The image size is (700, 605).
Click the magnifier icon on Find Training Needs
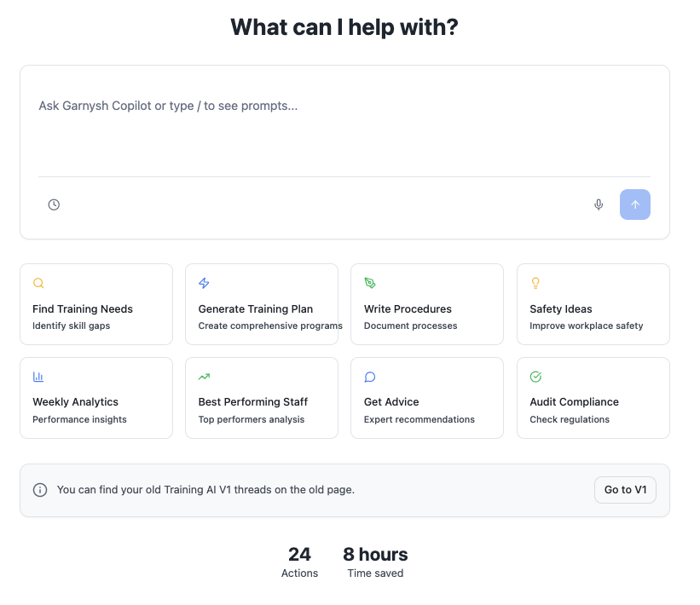tap(38, 283)
